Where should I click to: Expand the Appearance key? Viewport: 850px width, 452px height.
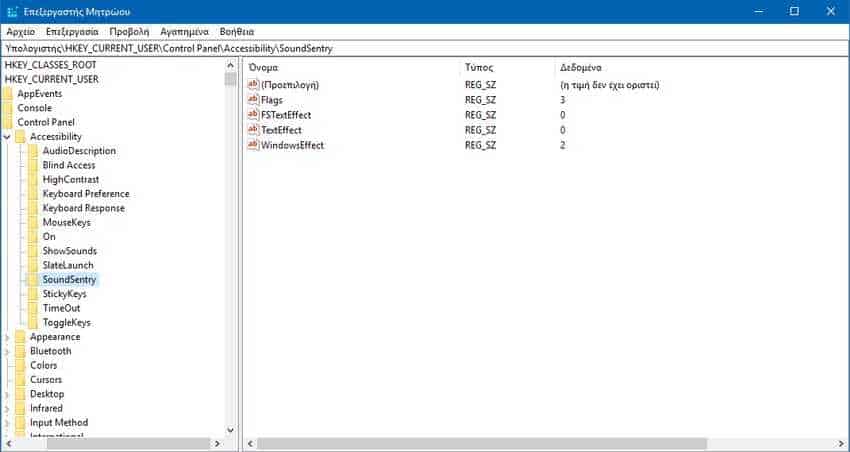tap(8, 337)
